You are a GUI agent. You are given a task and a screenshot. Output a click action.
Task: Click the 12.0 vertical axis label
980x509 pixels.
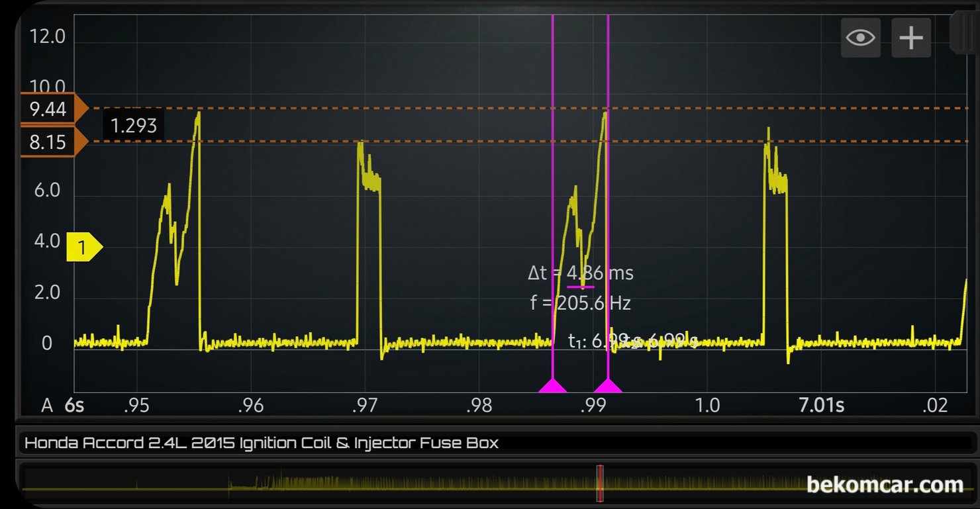point(47,36)
